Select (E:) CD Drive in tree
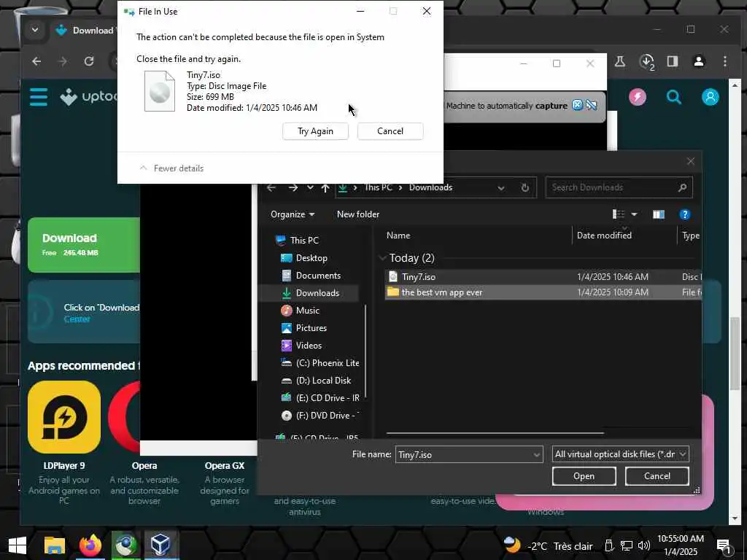This screenshot has width=747, height=560. tap(328, 398)
